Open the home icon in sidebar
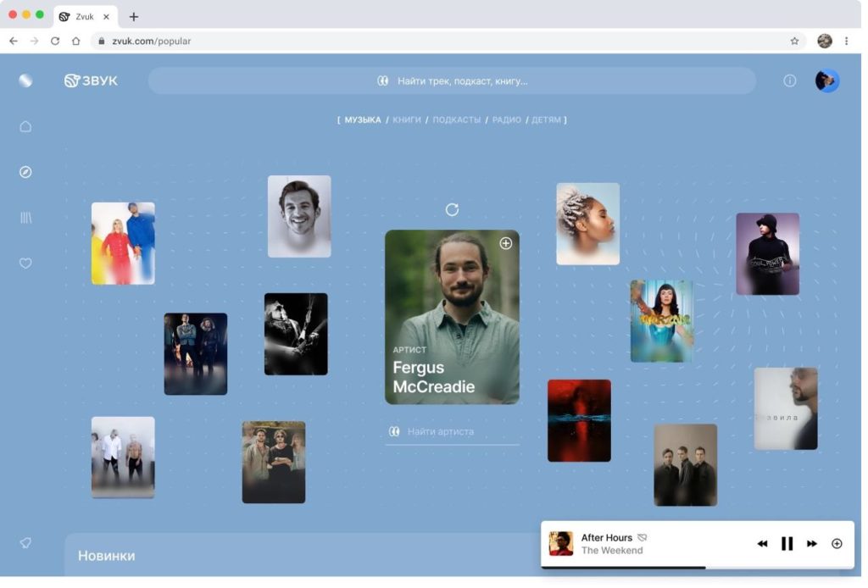 [25, 126]
